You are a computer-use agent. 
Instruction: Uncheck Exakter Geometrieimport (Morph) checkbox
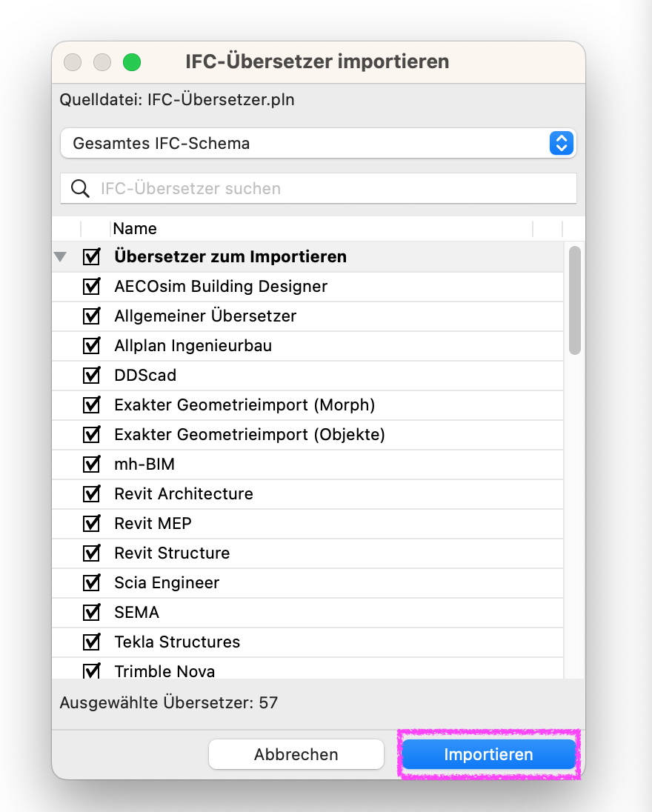[x=92, y=405]
